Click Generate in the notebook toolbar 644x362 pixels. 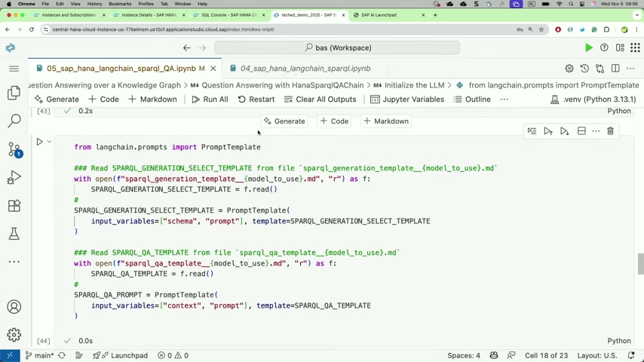point(57,100)
